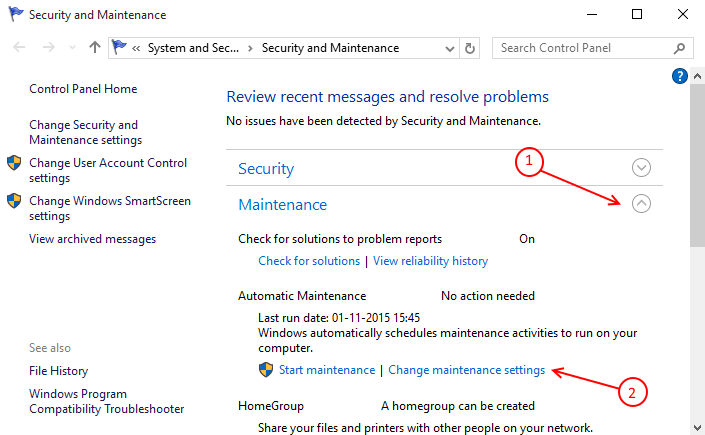
Task: Open the recent locations dropdown arrow
Action: pos(72,48)
